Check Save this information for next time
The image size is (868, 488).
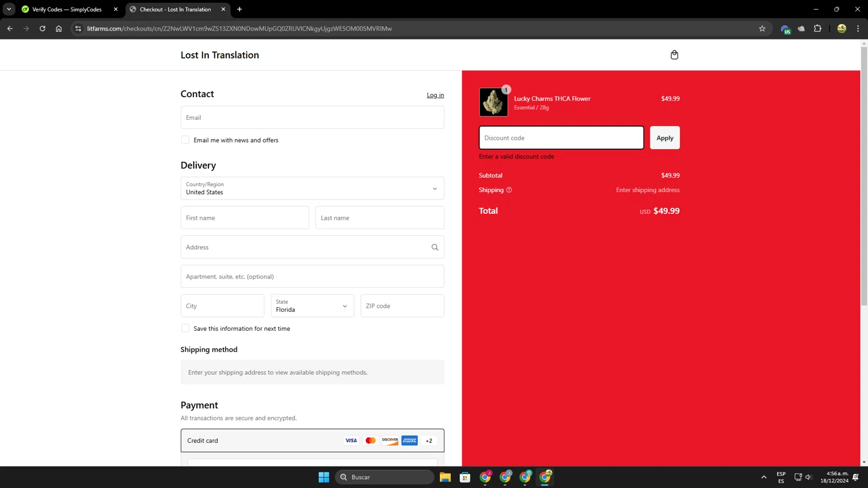(x=185, y=328)
